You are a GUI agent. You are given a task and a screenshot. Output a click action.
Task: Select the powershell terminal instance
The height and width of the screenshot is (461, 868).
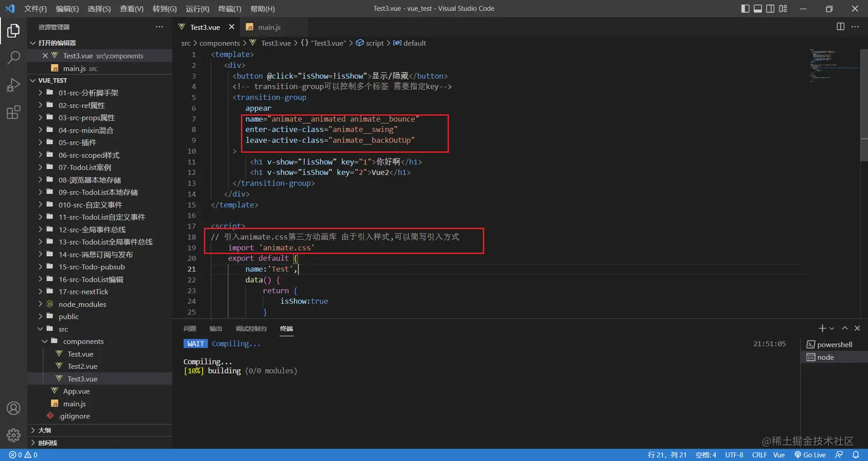point(835,344)
